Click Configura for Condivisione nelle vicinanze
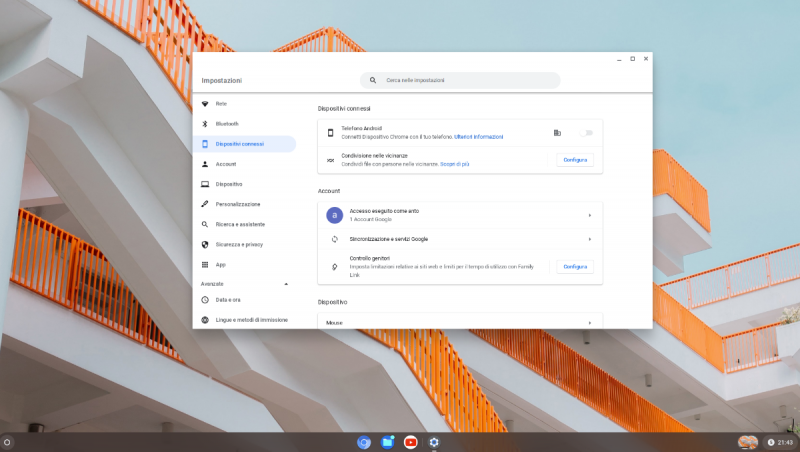This screenshot has width=800, height=452. pos(575,160)
